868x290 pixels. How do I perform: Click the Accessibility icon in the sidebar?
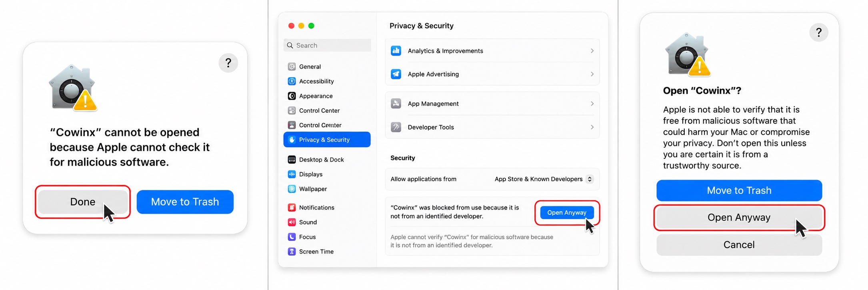(x=292, y=81)
